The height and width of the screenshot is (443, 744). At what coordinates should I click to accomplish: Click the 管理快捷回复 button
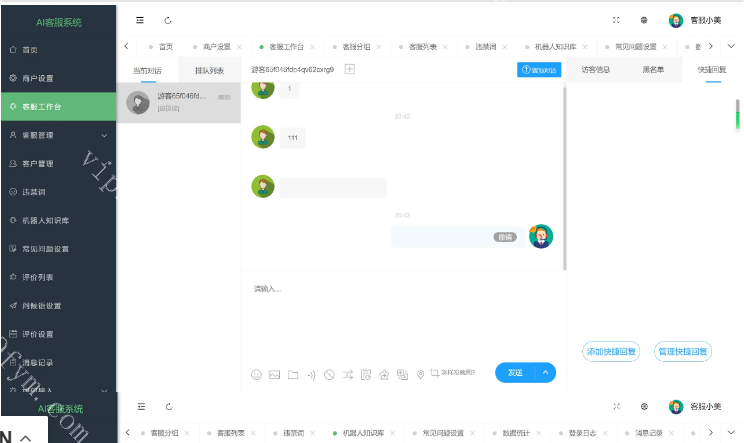pyautogui.click(x=683, y=351)
